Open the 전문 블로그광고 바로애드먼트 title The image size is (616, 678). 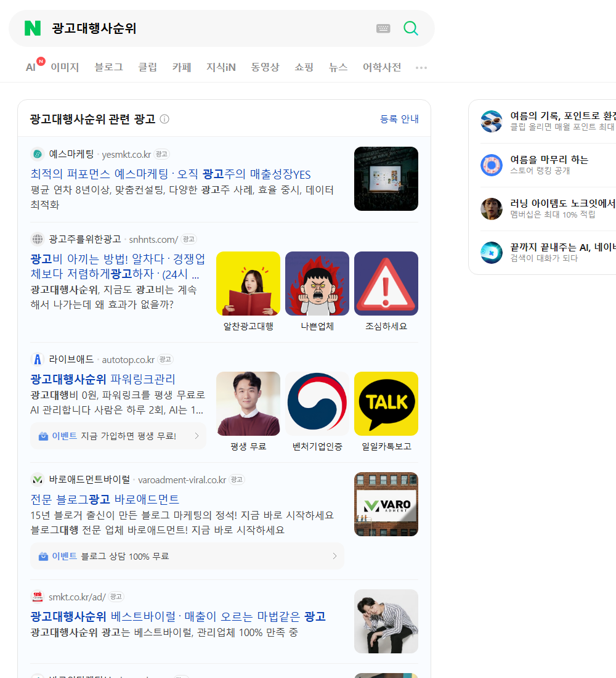pyautogui.click(x=105, y=499)
